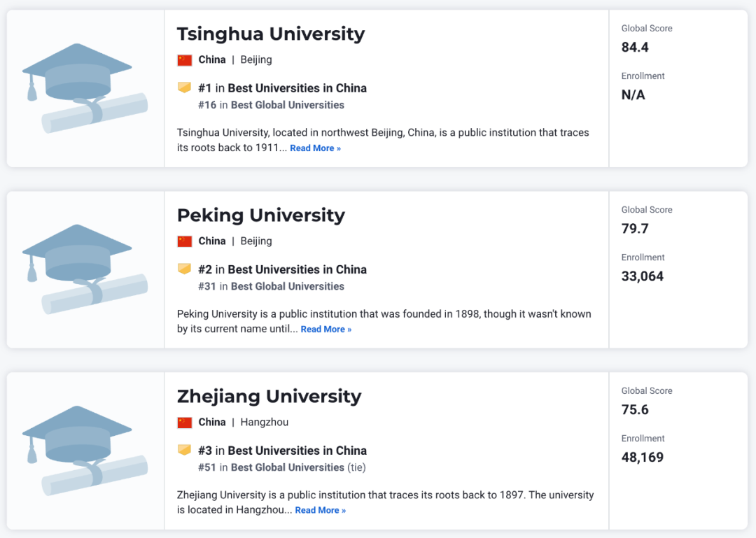This screenshot has height=538, width=756.
Task: Open #51 in Best Global Universities tie ranking
Action: pyautogui.click(x=282, y=467)
